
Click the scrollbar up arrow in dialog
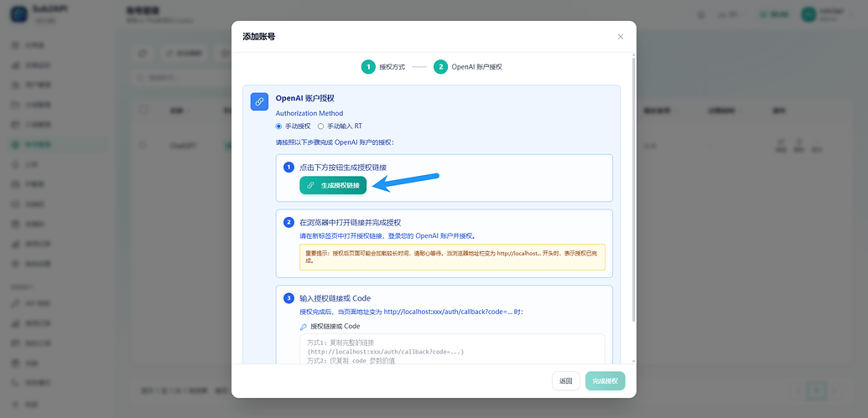(634, 55)
